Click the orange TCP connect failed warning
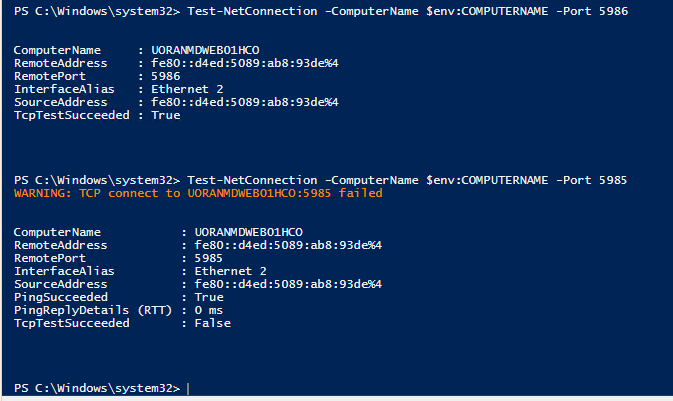 click(x=198, y=193)
